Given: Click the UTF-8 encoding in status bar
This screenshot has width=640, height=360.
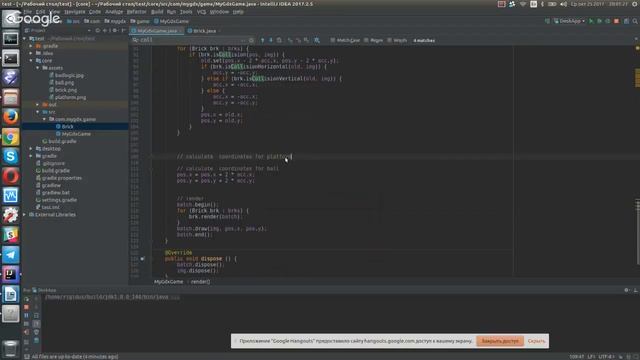Looking at the screenshot, I should [x=606, y=357].
